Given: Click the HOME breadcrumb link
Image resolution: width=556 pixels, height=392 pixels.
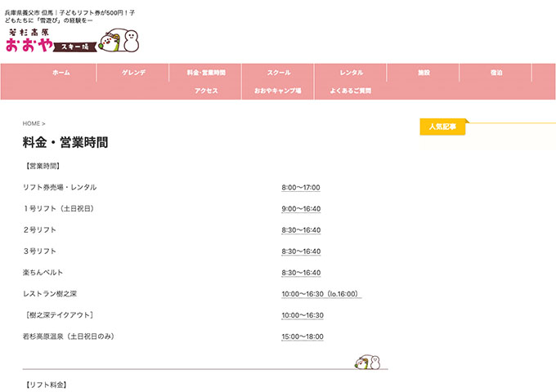Looking at the screenshot, I should pos(31,123).
